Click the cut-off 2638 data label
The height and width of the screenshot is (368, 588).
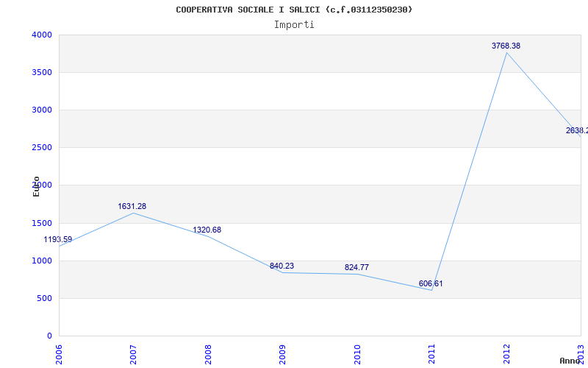(x=577, y=131)
